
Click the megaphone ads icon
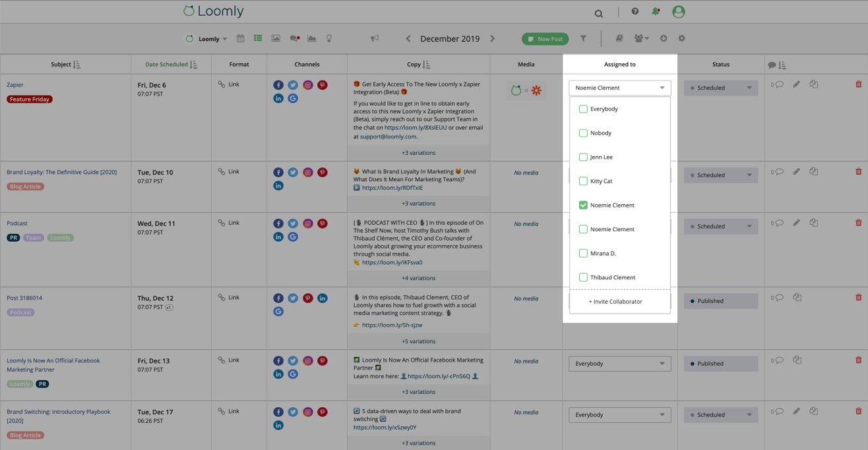(375, 39)
